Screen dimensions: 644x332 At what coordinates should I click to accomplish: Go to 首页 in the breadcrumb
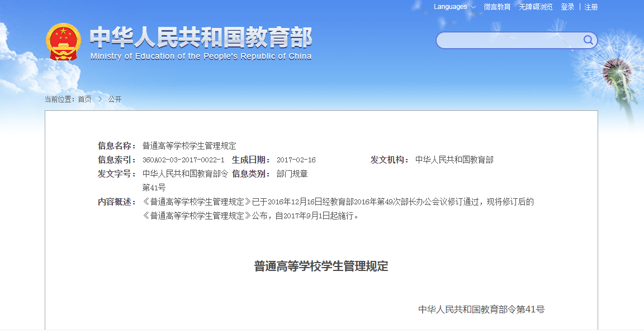tap(84, 99)
